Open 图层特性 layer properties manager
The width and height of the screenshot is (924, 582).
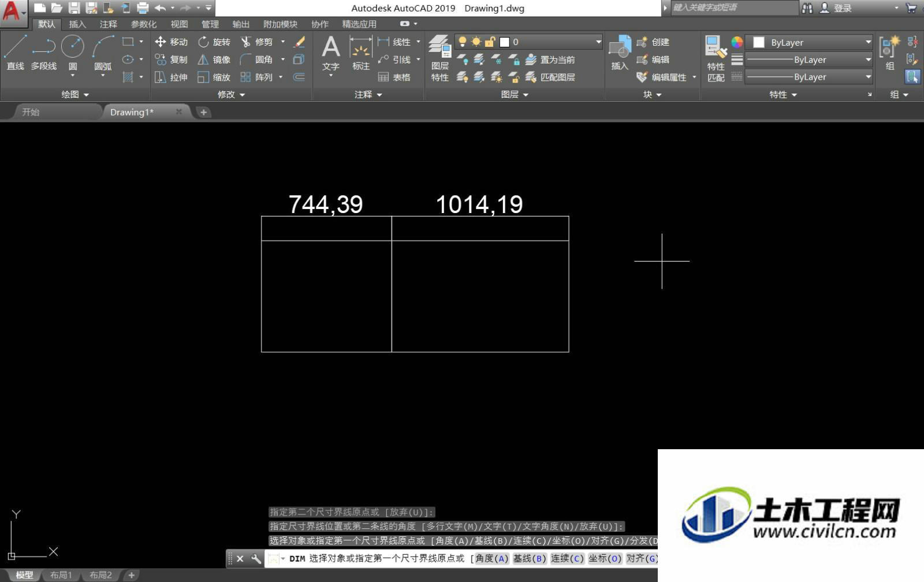pyautogui.click(x=440, y=58)
